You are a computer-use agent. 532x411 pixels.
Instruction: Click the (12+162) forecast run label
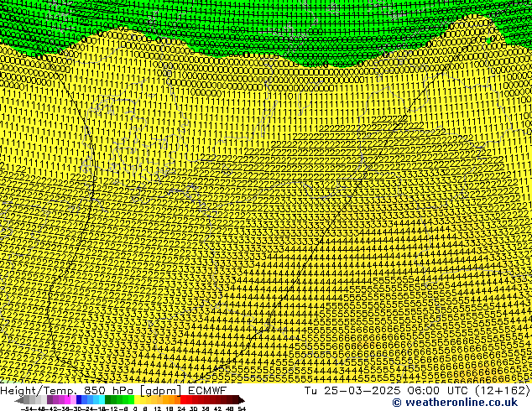pos(503,391)
